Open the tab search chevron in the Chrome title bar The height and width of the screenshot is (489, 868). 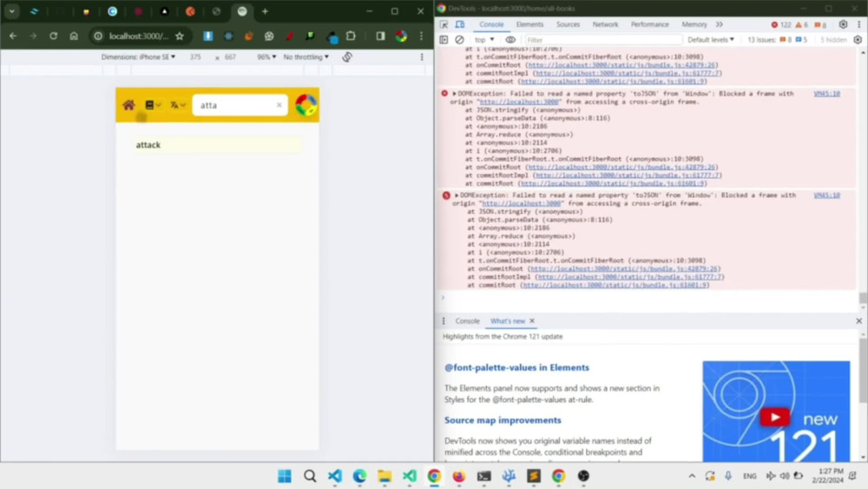click(11, 11)
